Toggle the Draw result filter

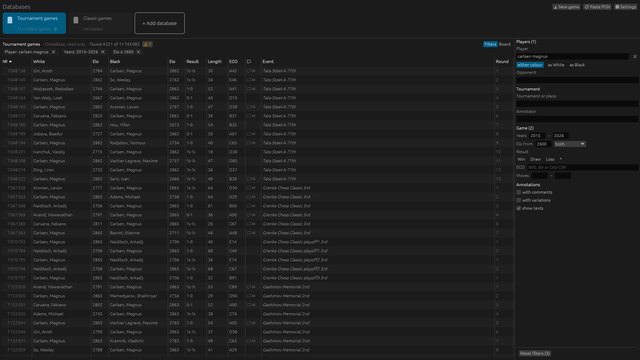[x=536, y=159]
